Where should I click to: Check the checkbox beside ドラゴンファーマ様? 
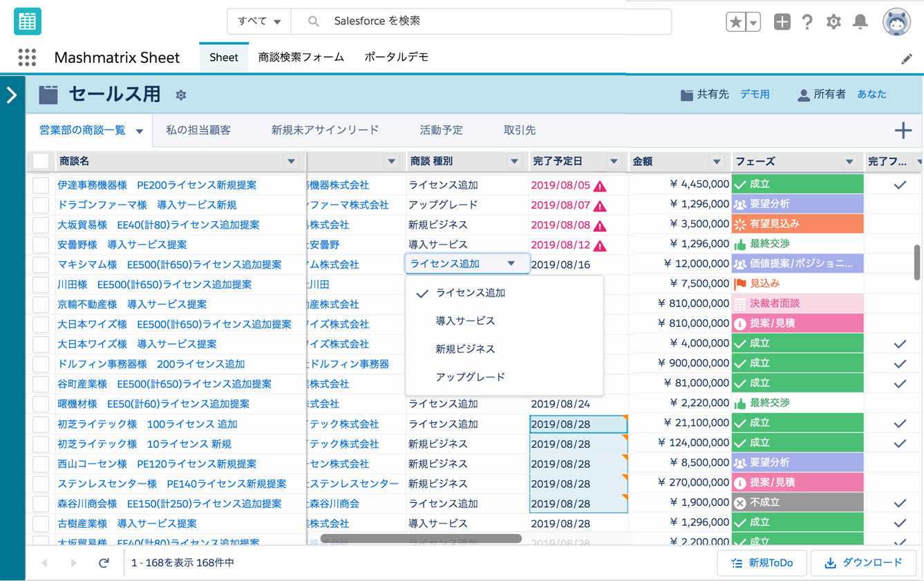pos(41,205)
